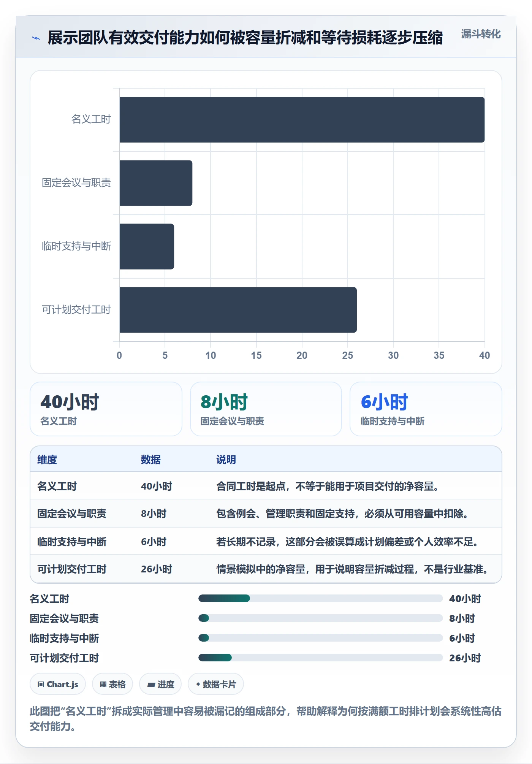Click the 固定会议与职责 bar in chart

[156, 183]
